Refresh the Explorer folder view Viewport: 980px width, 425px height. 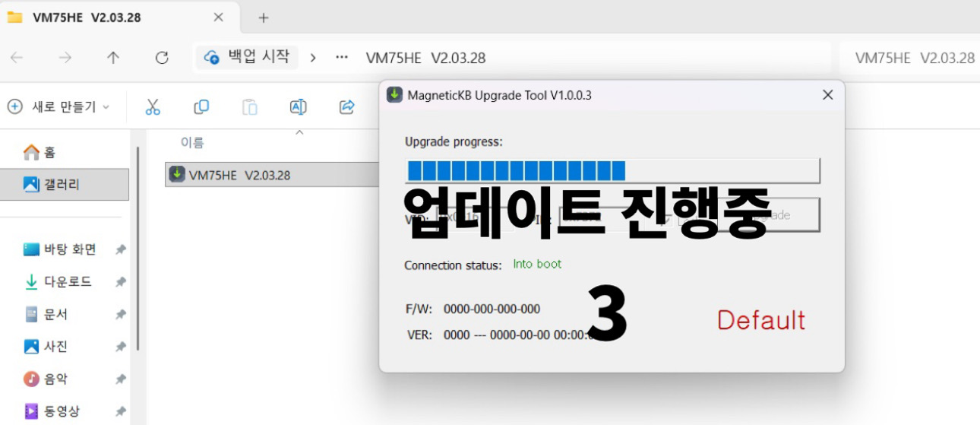pos(161,58)
